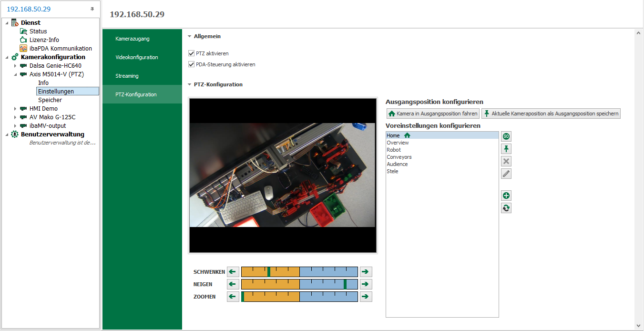Expand the Dalsa Genie-HC640 tree node
This screenshot has height=331, width=644.
pyautogui.click(x=15, y=66)
